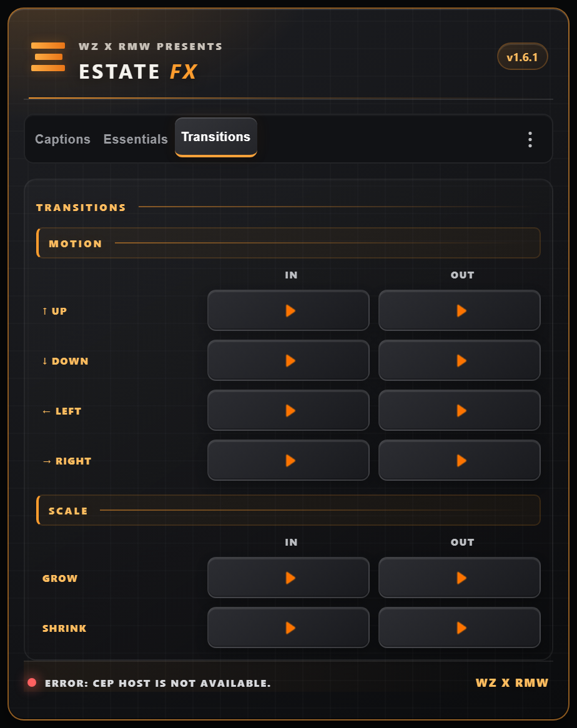Screen dimensions: 577x728
Task: Apply the Shrink In scale transition
Action: (288, 628)
